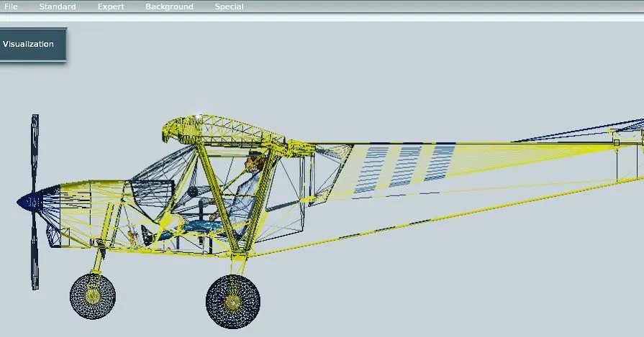Open the Special menu
This screenshot has height=337, width=644.
229,6
